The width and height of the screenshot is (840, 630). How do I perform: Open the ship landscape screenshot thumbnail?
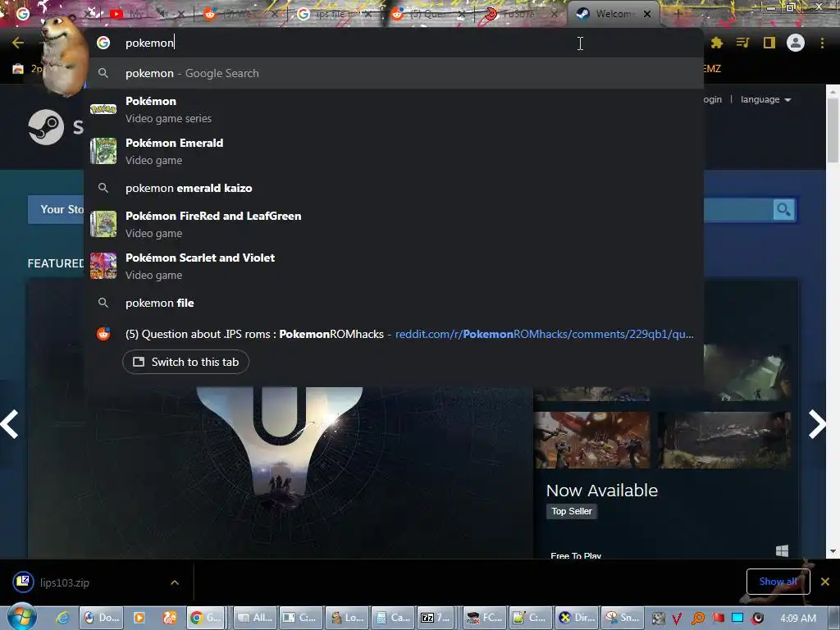[x=724, y=441]
